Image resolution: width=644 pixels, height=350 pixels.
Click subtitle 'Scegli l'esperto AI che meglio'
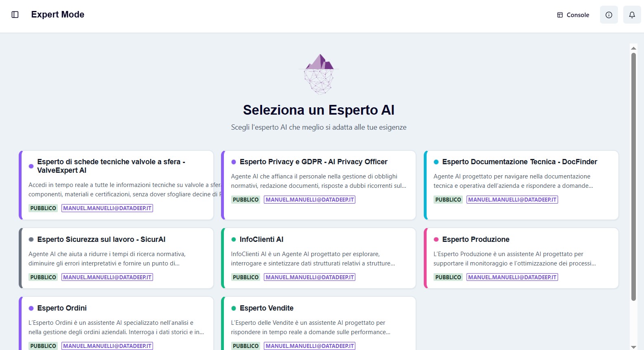(x=319, y=127)
